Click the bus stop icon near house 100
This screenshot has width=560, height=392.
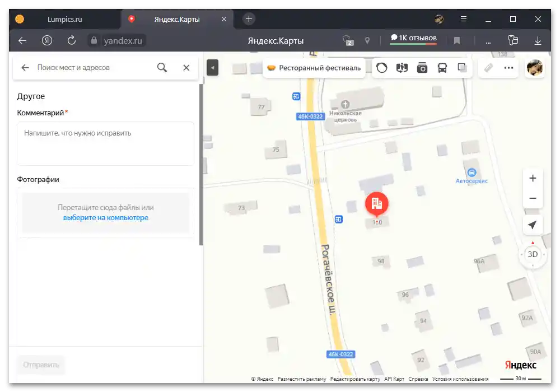coord(339,219)
